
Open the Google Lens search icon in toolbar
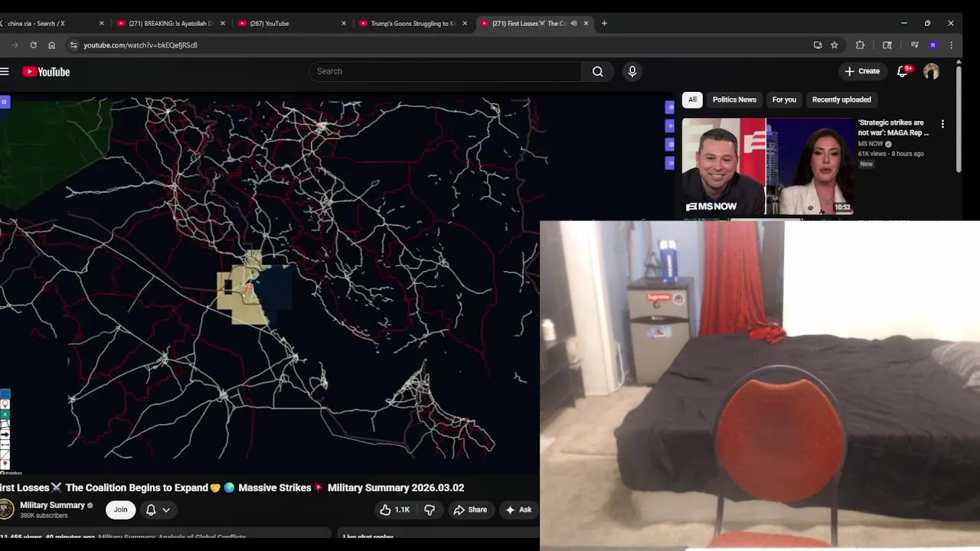click(887, 45)
